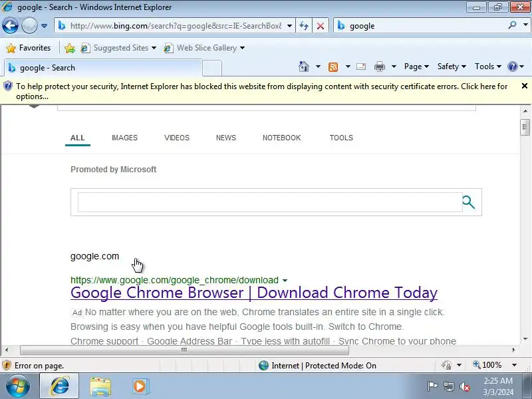Open the Safety menu

coord(452,66)
